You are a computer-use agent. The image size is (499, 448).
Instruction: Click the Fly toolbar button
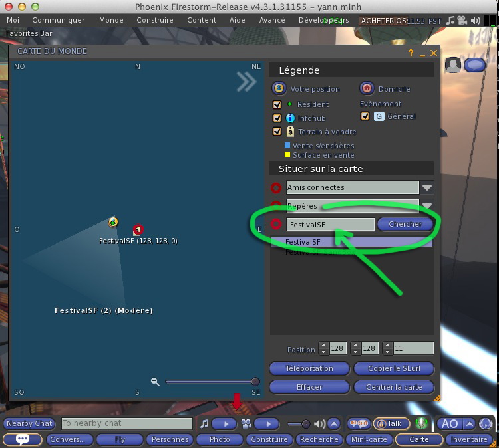coord(120,439)
